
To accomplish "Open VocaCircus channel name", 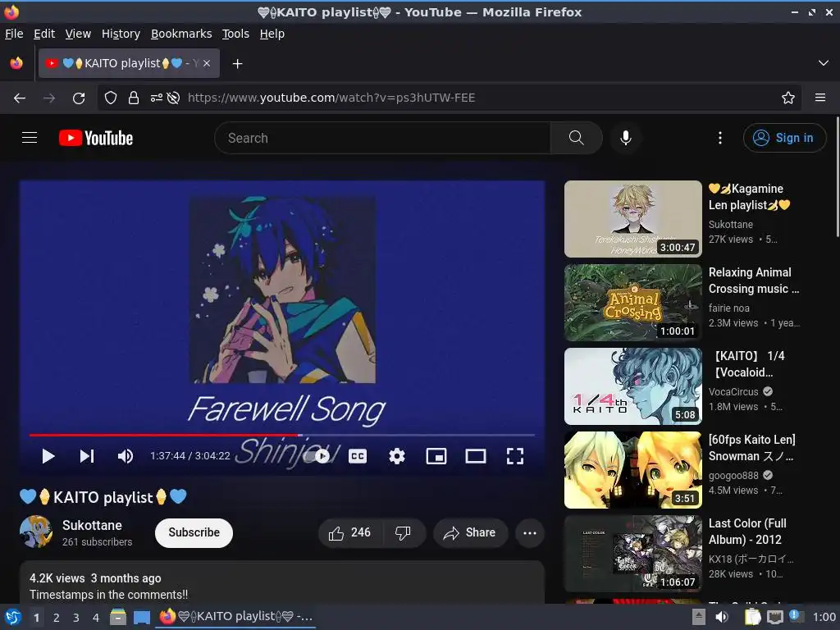I will coord(733,391).
